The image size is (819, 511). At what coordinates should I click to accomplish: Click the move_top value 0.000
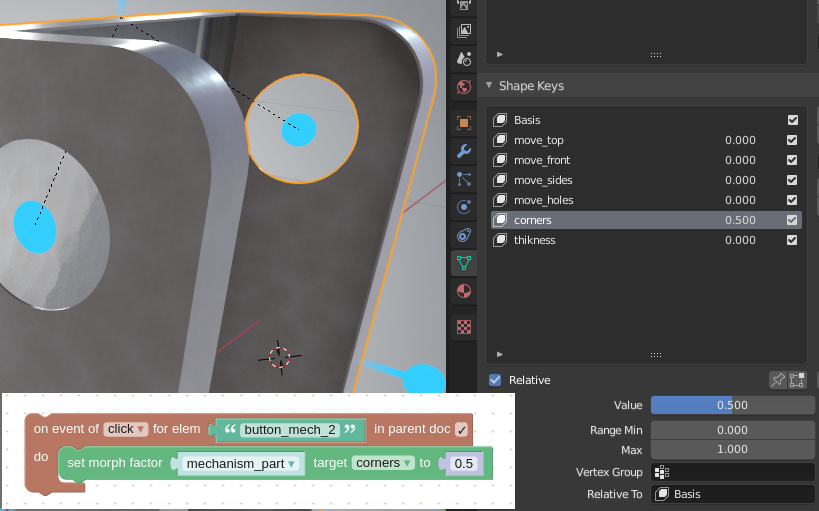pyautogui.click(x=740, y=140)
